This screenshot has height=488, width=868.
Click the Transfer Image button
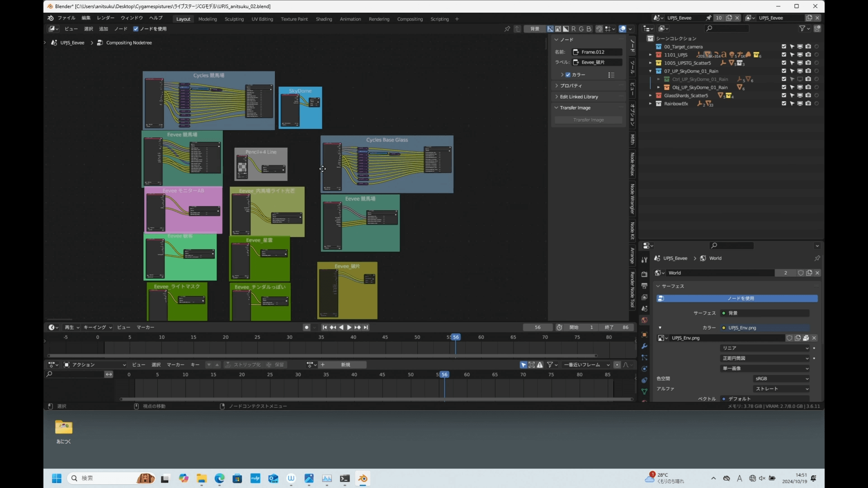[x=589, y=120]
